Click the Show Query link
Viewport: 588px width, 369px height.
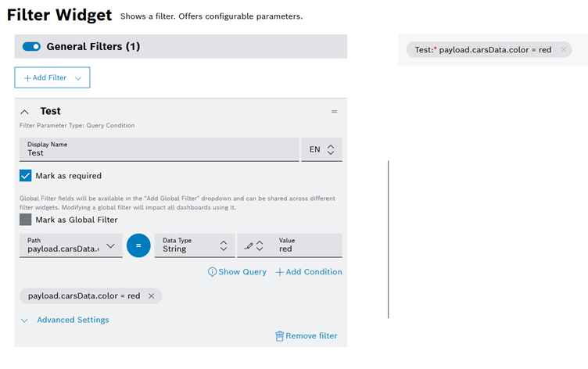[x=237, y=272]
